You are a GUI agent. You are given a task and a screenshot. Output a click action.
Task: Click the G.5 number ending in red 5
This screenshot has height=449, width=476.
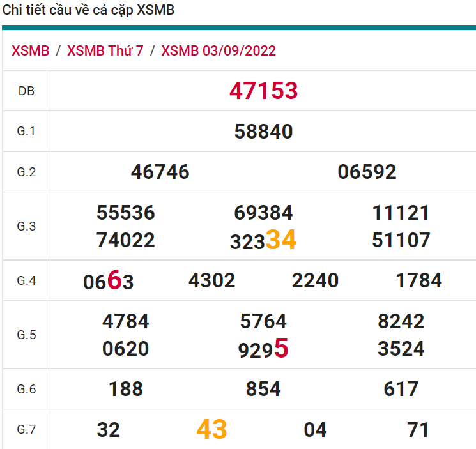point(263,349)
